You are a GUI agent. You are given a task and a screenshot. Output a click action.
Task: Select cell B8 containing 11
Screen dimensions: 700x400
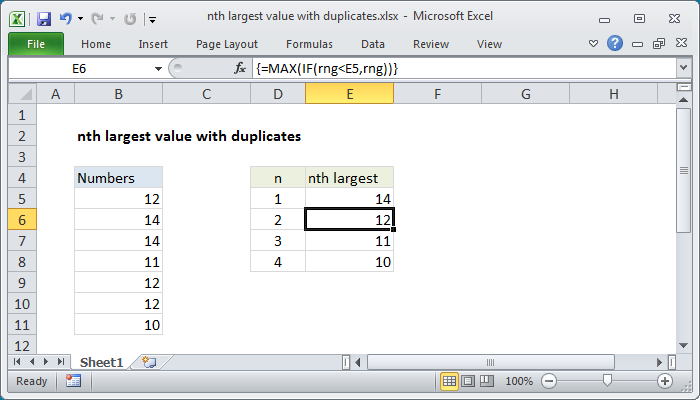pyautogui.click(x=118, y=262)
